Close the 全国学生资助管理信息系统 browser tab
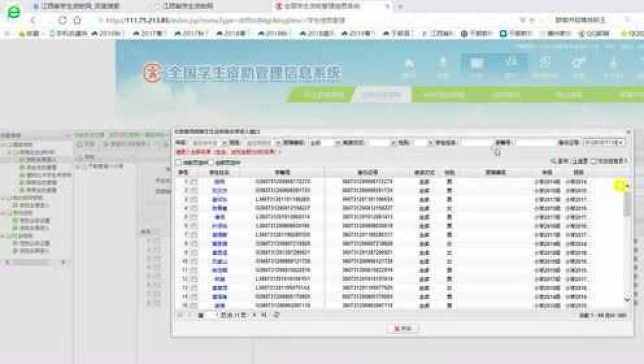This screenshot has height=364, width=644. tap(388, 7)
